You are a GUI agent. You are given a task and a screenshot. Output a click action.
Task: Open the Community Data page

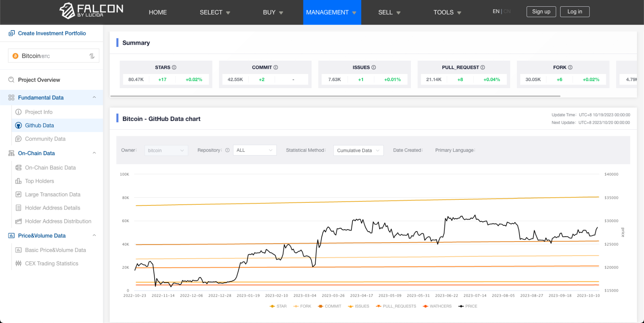pyautogui.click(x=45, y=139)
